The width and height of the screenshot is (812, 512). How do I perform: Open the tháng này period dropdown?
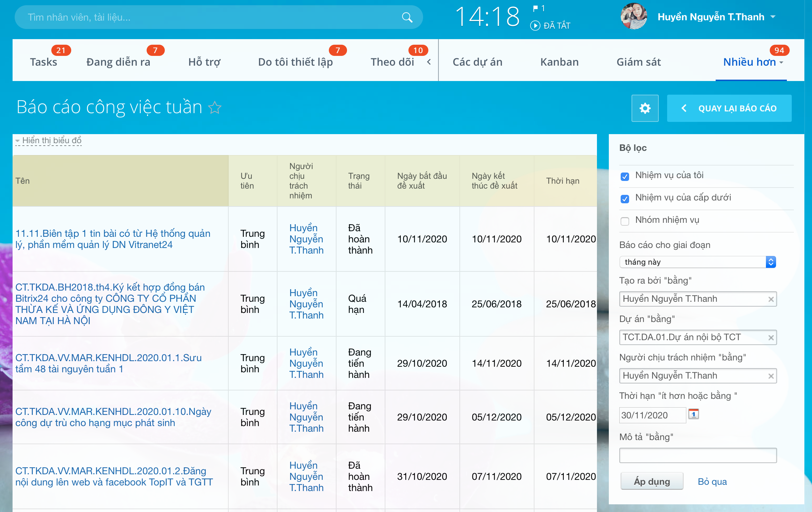click(697, 262)
